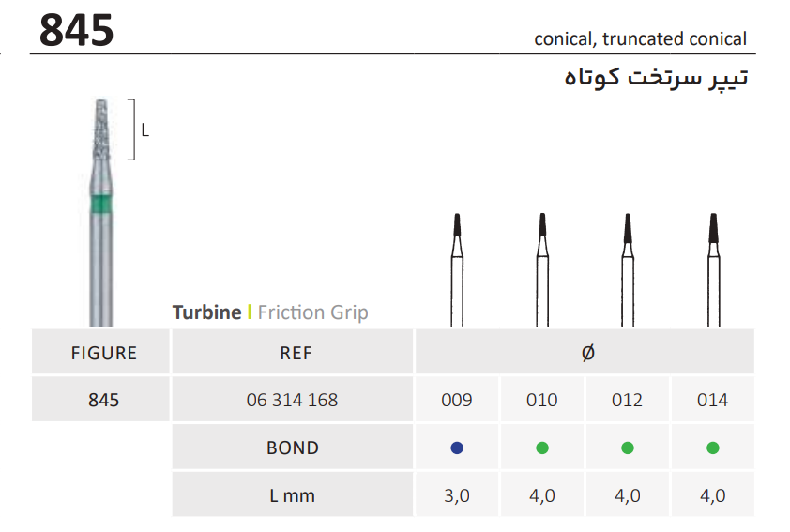Click the diamond bur photo with green band
The image size is (790, 532).
[100, 212]
